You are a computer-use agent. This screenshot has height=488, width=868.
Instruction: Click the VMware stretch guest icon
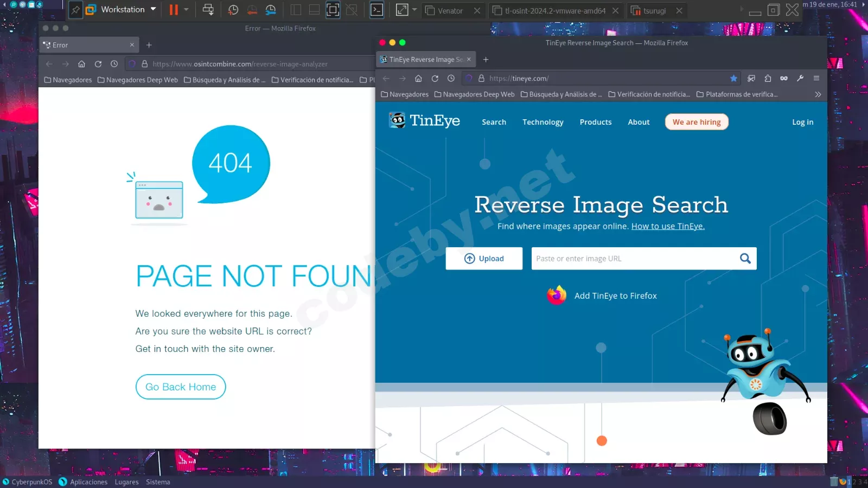coord(402,10)
